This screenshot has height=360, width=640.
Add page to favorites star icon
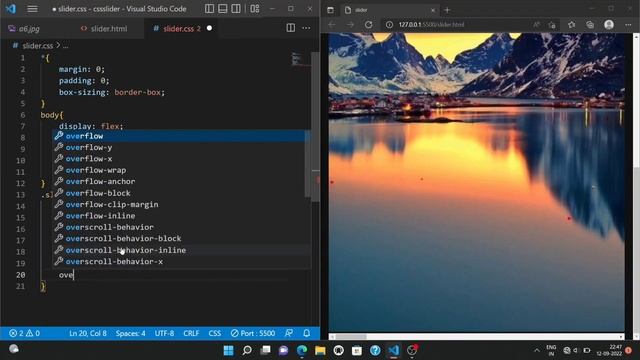pos(552,25)
